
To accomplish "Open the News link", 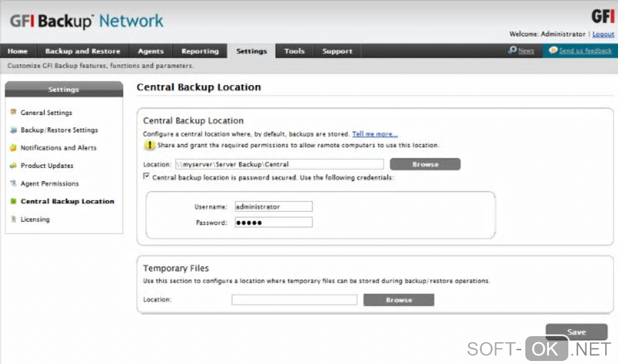I will click(x=526, y=51).
